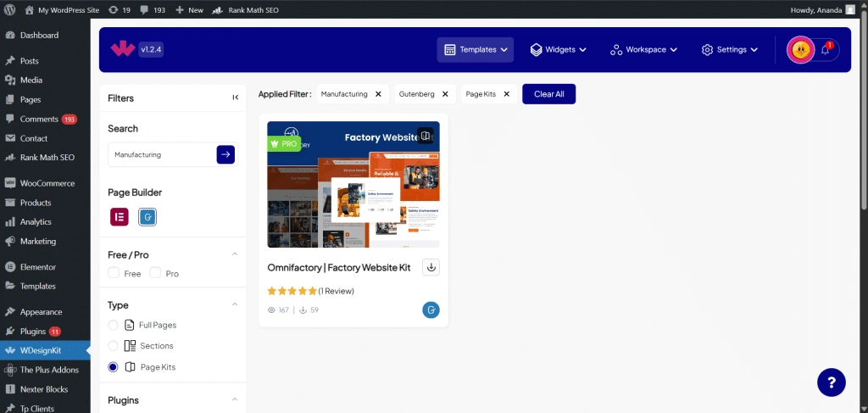
Task: Focus the Manufacturing search field
Action: 162,155
